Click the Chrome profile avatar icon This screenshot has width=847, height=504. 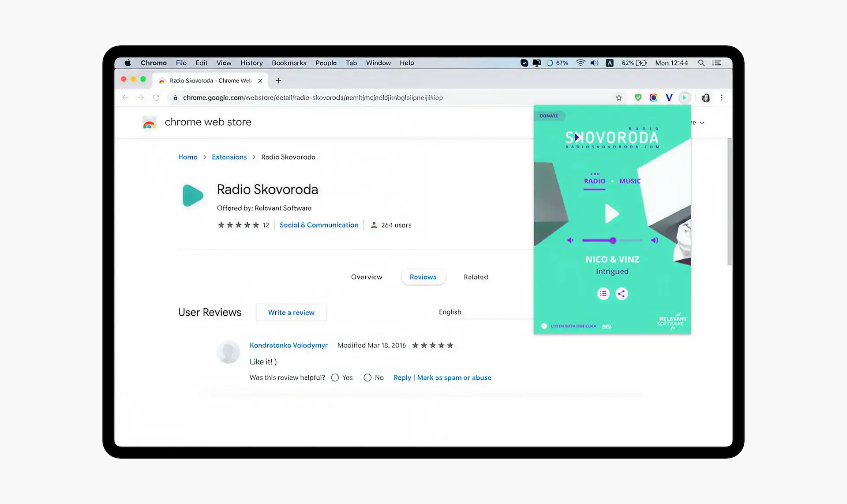[x=705, y=97]
